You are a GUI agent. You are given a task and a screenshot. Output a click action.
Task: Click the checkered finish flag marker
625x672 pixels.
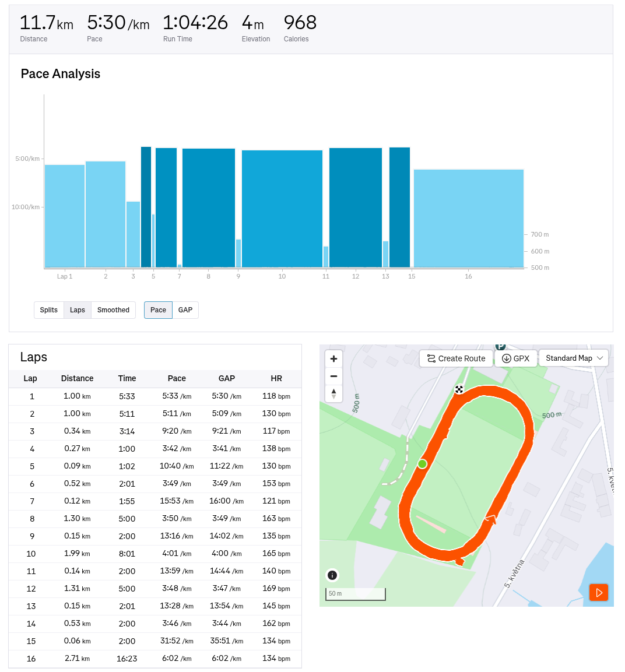[459, 389]
